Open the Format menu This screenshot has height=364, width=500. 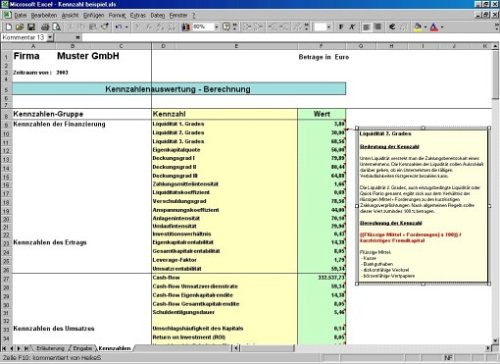pyautogui.click(x=117, y=15)
